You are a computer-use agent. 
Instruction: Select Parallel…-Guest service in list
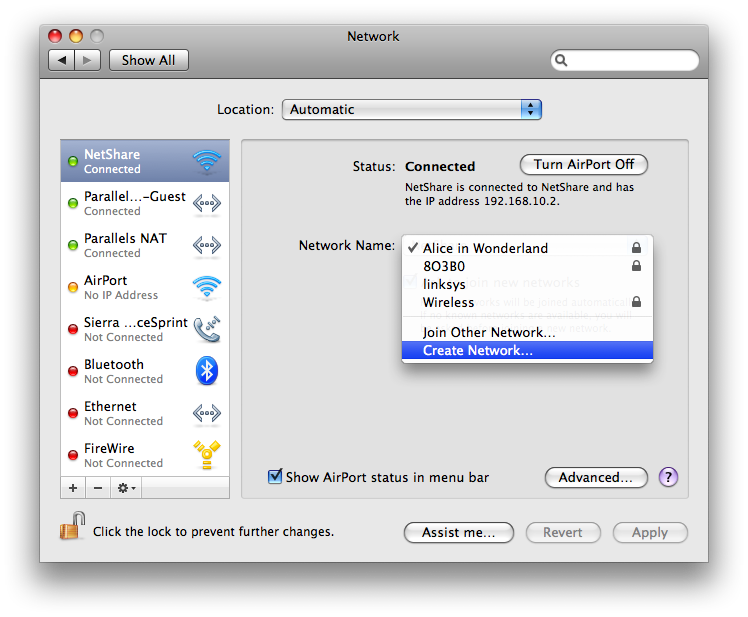[x=145, y=203]
